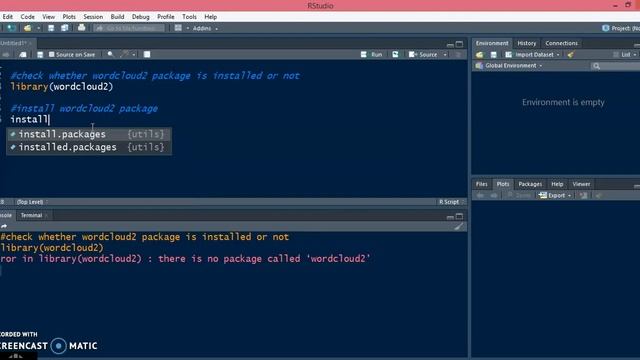Viewport: 640px width, 360px height.
Task: Click the Zoom plot button
Action: click(x=519, y=196)
